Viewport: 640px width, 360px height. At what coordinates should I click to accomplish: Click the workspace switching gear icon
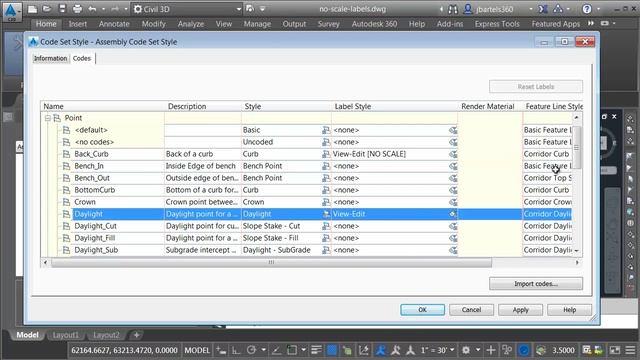(466, 350)
